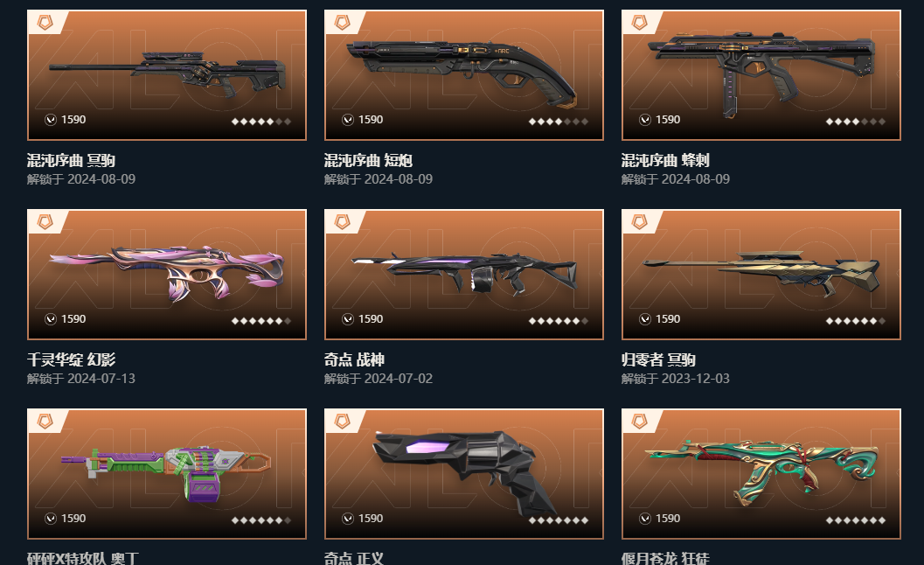Click upgrade level diamonds on 混沌序曲 冥驹 card
The height and width of the screenshot is (565, 924).
pyautogui.click(x=261, y=122)
